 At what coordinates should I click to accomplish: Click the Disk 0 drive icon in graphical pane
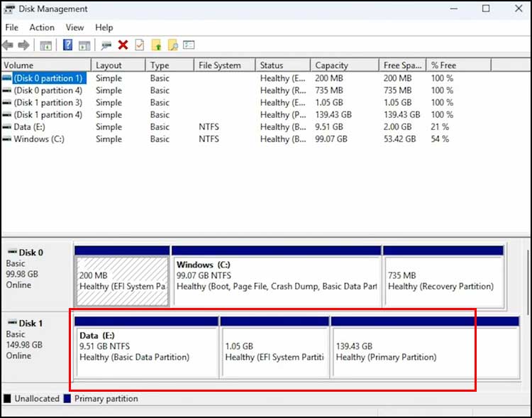pyautogui.click(x=12, y=252)
